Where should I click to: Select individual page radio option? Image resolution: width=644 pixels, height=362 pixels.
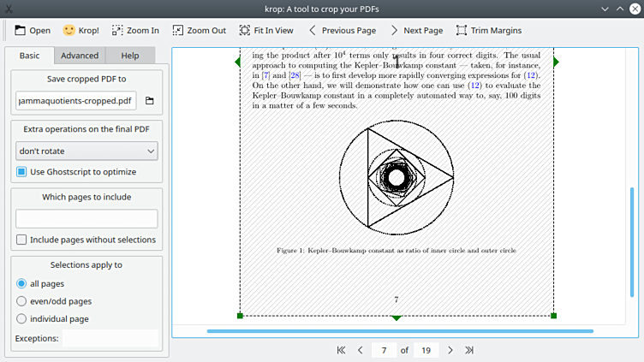[22, 319]
